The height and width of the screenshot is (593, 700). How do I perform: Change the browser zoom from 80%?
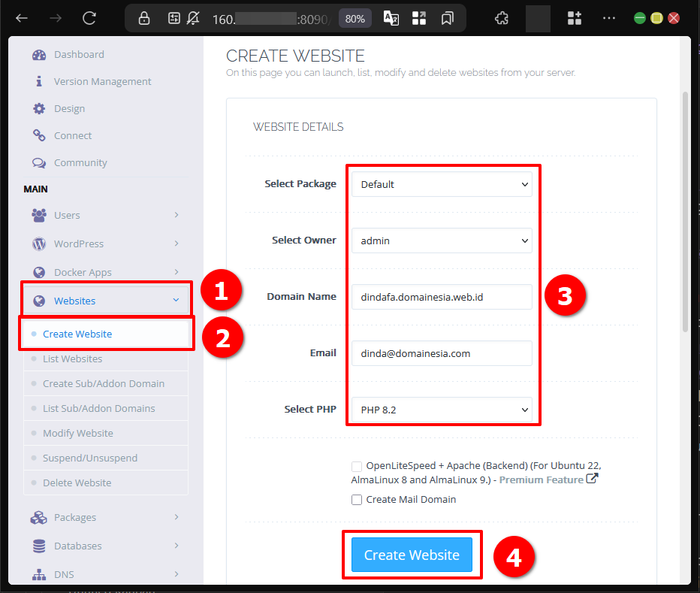pos(355,18)
